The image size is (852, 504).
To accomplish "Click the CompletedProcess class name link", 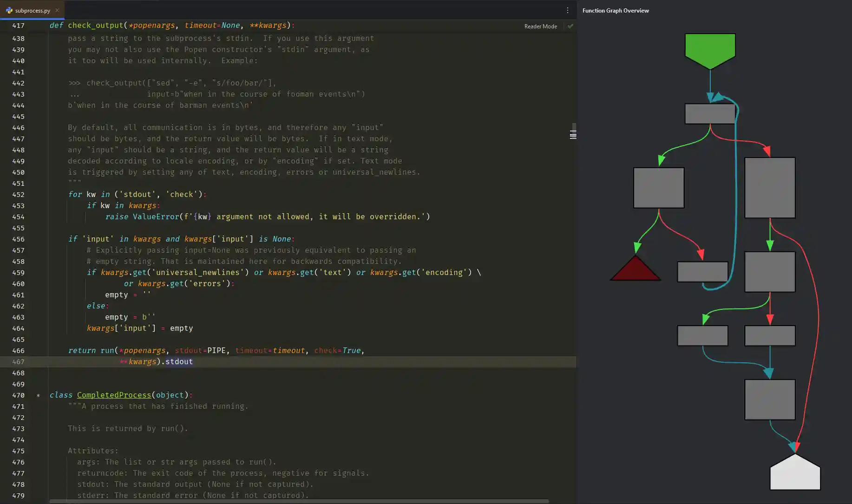I will pyautogui.click(x=114, y=395).
